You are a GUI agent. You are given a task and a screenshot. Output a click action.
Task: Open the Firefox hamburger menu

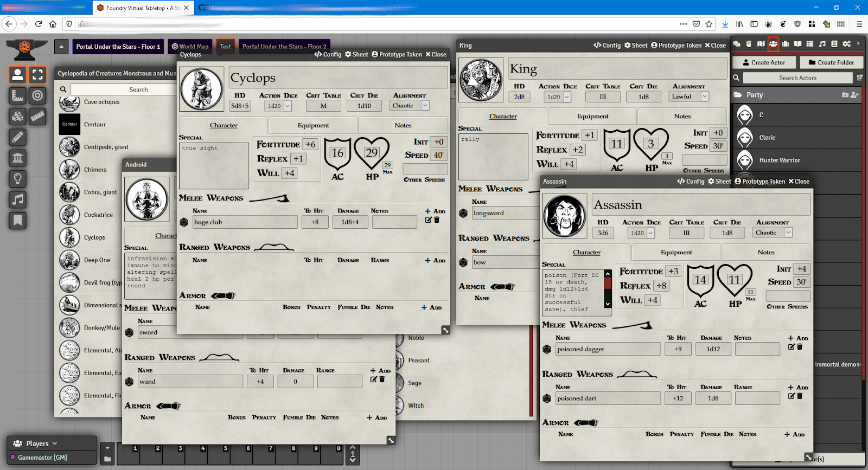click(859, 24)
